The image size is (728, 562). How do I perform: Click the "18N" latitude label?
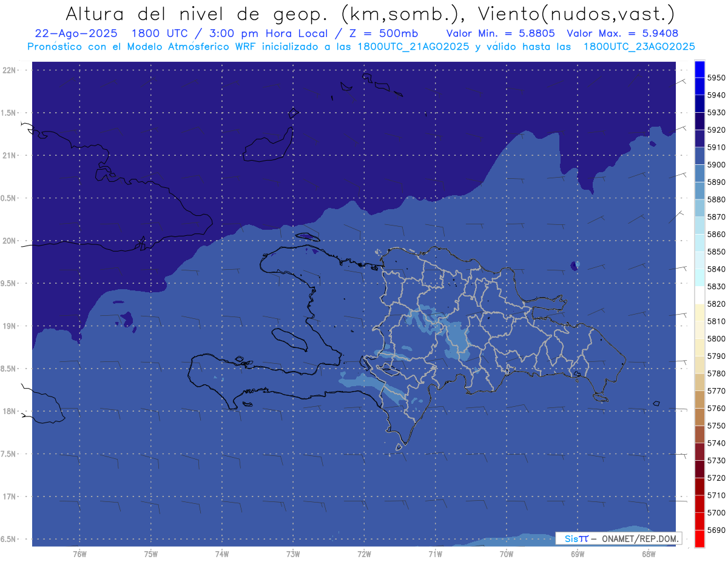coord(9,411)
